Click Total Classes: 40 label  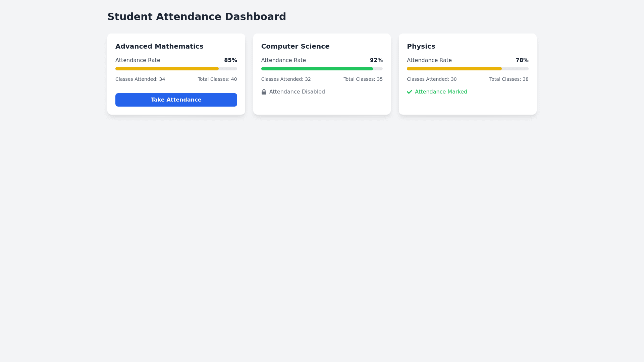click(x=217, y=79)
